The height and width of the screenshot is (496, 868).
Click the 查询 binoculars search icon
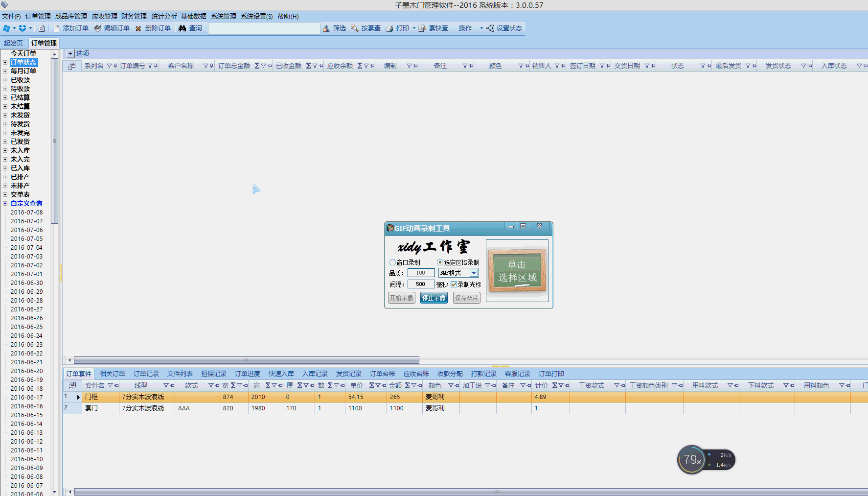(182, 28)
